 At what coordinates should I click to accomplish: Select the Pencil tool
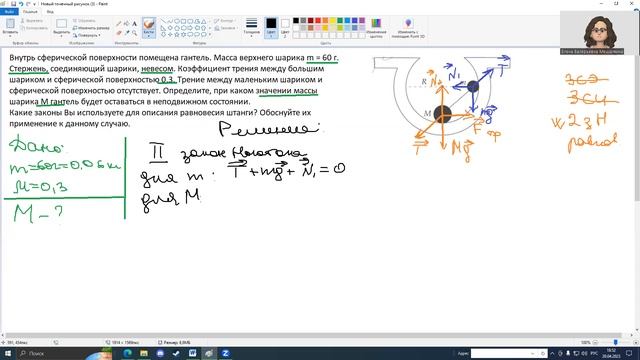(x=119, y=24)
